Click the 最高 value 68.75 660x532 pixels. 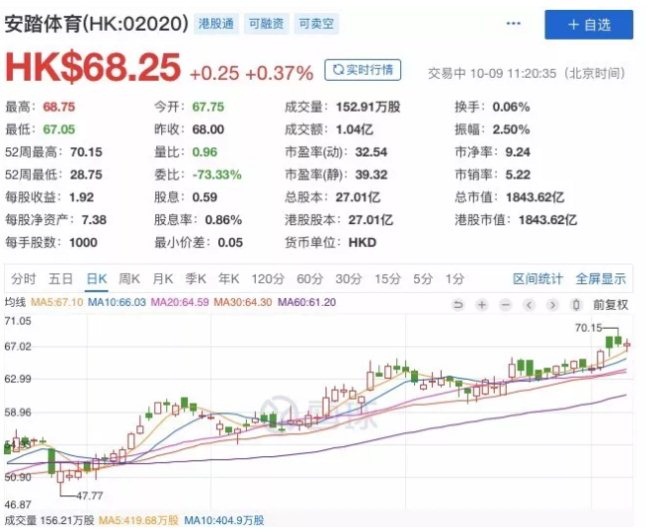59,107
